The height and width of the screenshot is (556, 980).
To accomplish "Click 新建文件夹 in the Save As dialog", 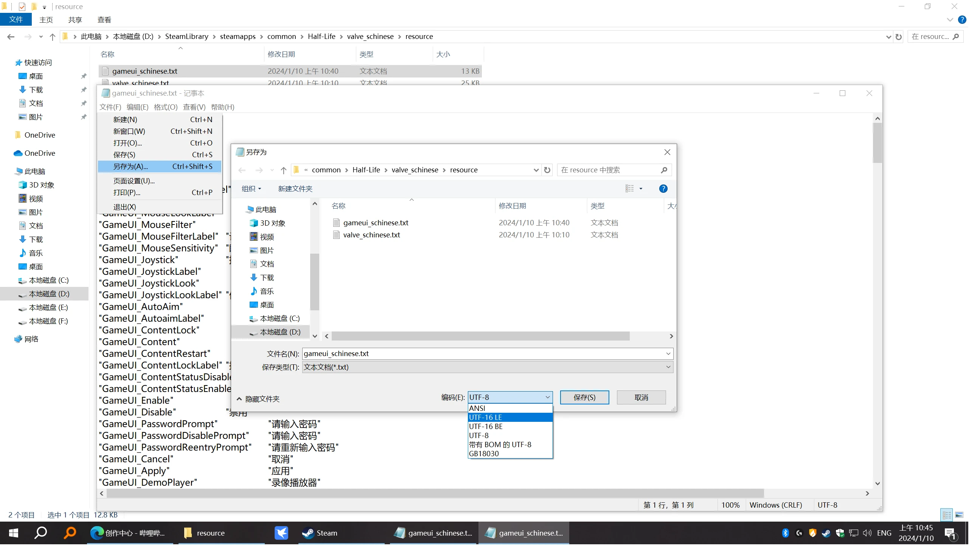I will coord(295,189).
